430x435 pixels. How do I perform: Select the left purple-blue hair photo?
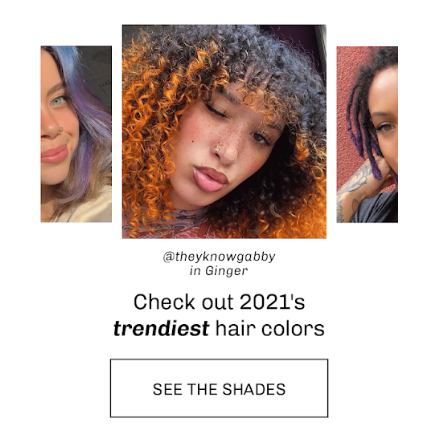[76, 134]
